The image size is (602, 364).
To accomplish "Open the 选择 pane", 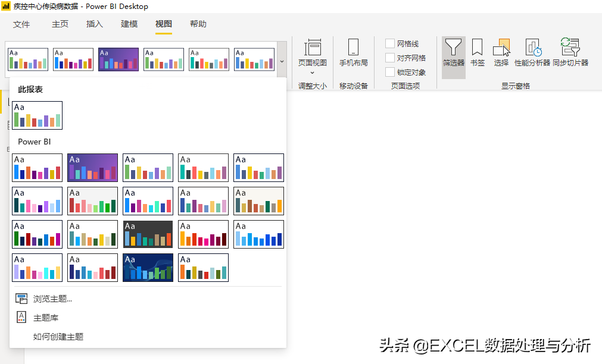I will [501, 52].
